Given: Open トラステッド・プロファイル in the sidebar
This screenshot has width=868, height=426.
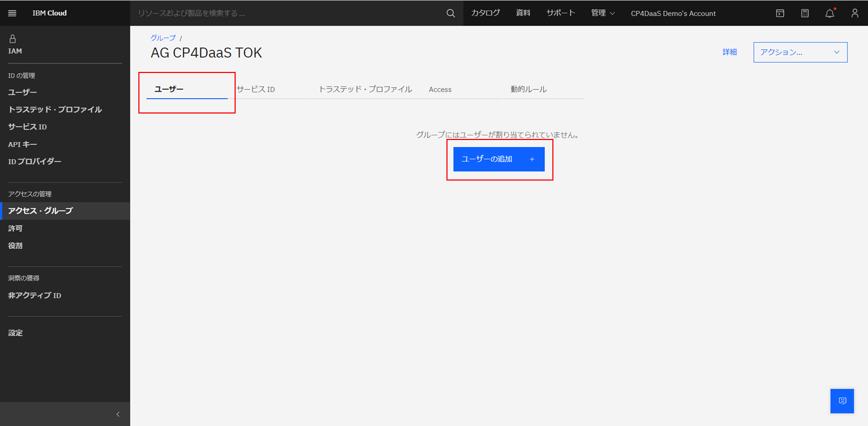Looking at the screenshot, I should [x=55, y=110].
